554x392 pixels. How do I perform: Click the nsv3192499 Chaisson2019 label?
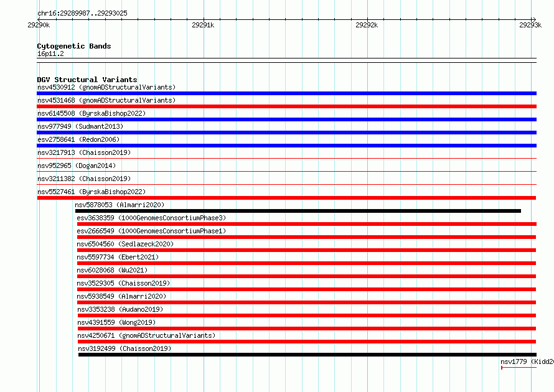coord(124,348)
